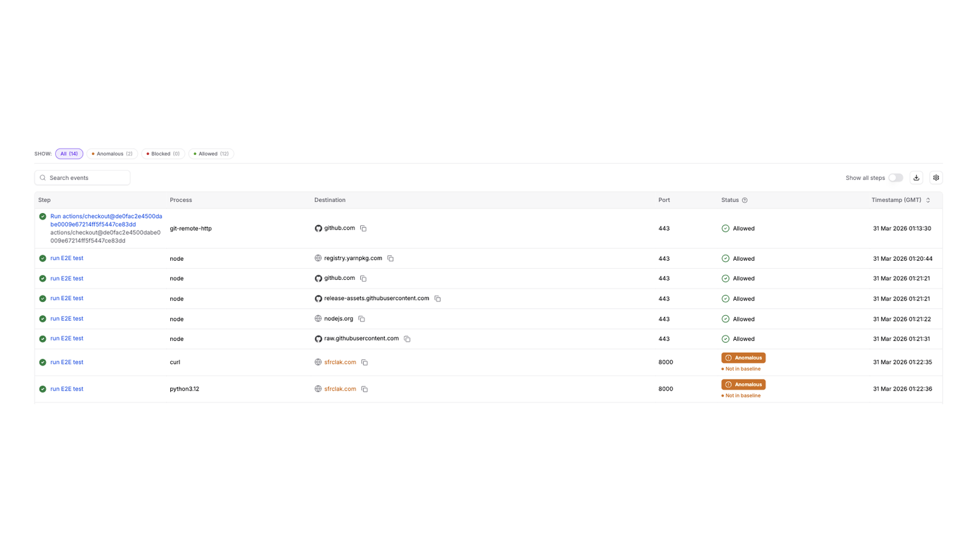Click Allowed status in registry.yarnpkg.com row
Viewport: 980px width, 551px height.
[738, 258]
